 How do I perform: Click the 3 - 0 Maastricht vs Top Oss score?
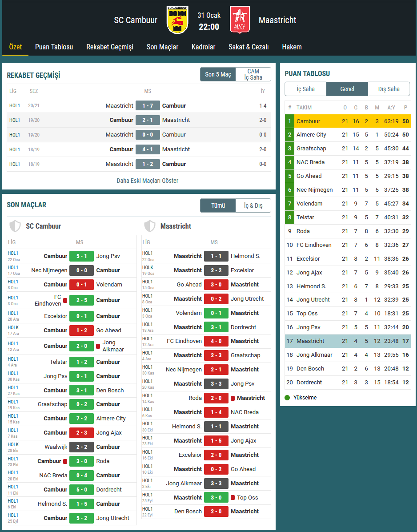click(x=216, y=498)
